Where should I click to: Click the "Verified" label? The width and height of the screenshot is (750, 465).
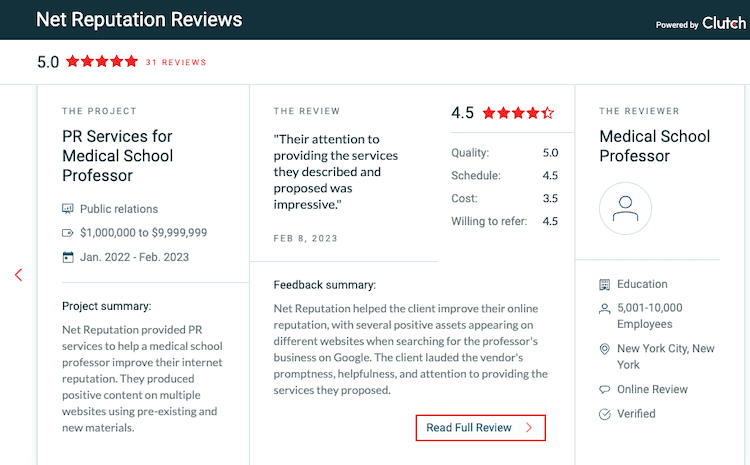636,414
